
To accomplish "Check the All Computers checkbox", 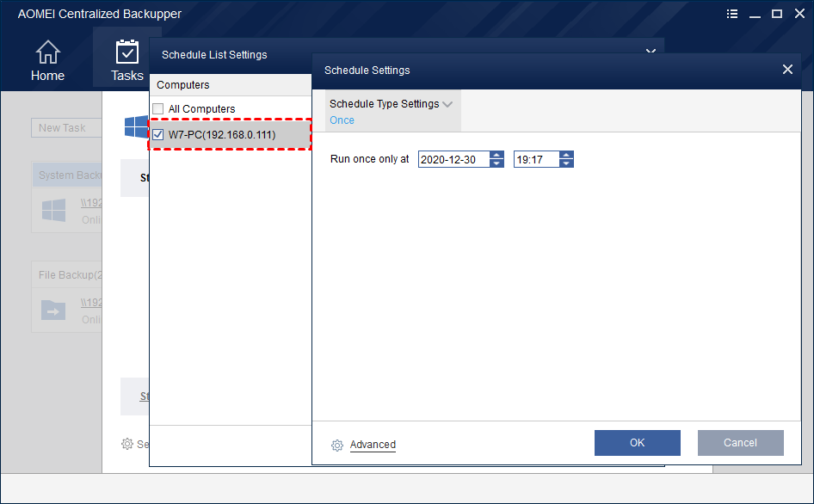I will [158, 109].
